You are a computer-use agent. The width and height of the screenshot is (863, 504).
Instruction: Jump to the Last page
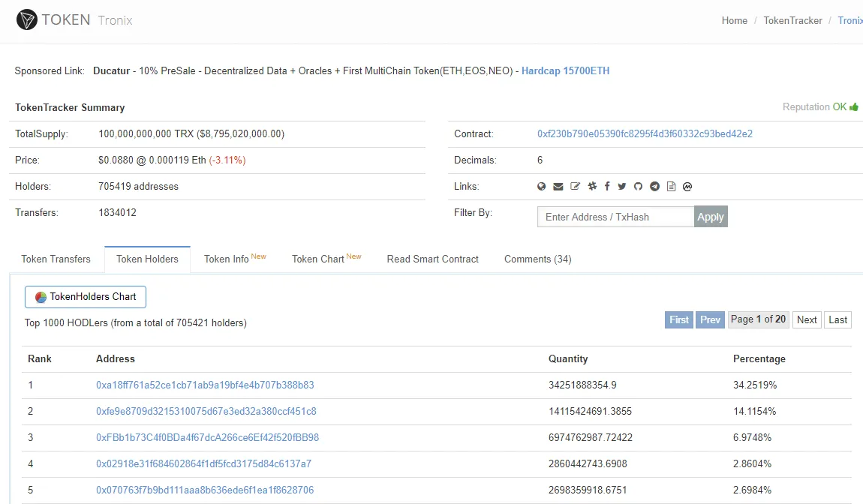837,319
